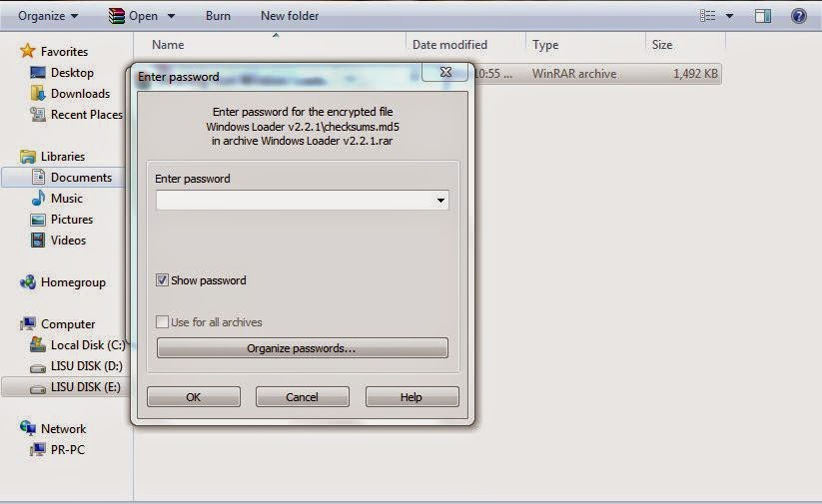Sort by the Size column header
Viewport: 822px width, 504px height.
click(661, 45)
